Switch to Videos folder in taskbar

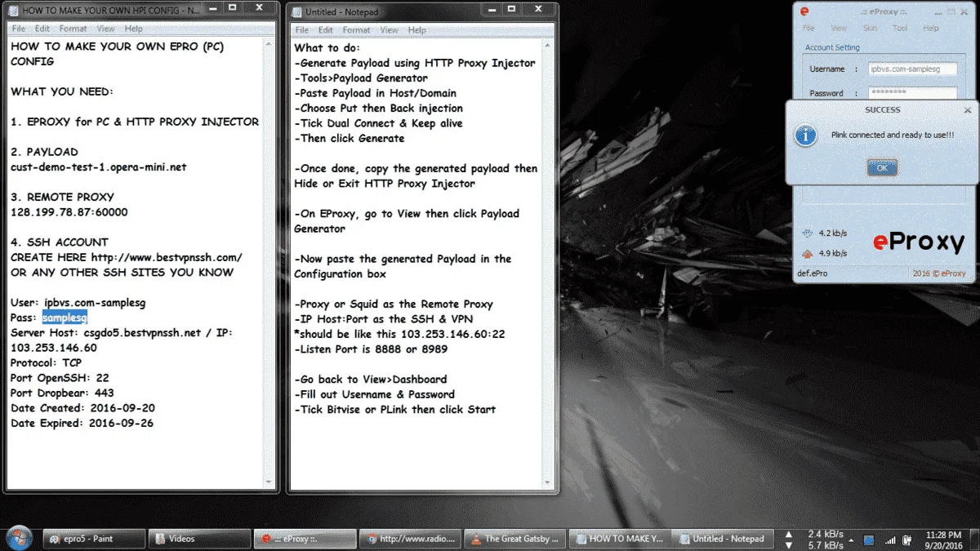click(x=198, y=539)
